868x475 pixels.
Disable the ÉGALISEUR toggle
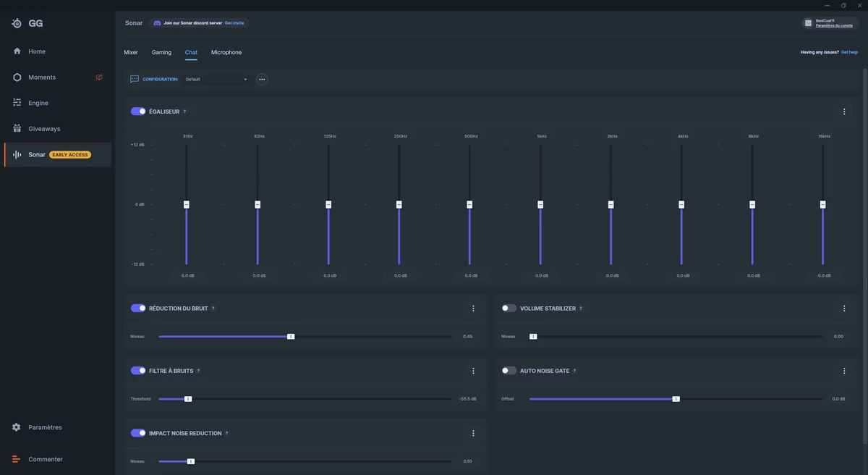coord(138,112)
